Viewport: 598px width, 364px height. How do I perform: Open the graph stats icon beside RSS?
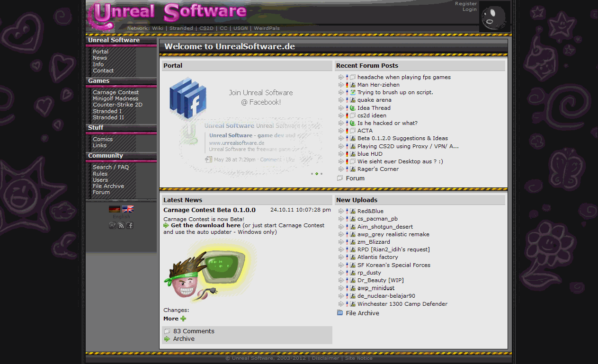(113, 225)
